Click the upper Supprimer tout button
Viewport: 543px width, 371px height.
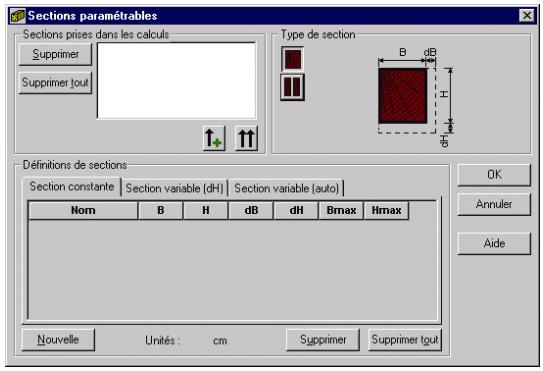tap(55, 82)
